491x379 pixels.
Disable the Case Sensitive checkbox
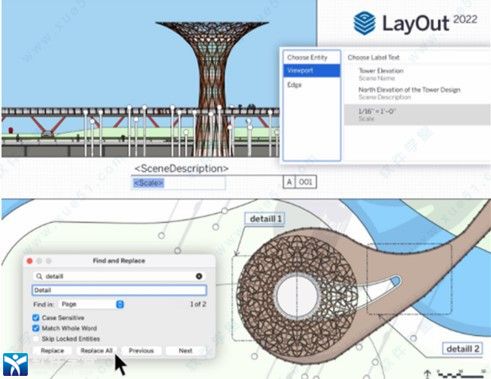36,318
